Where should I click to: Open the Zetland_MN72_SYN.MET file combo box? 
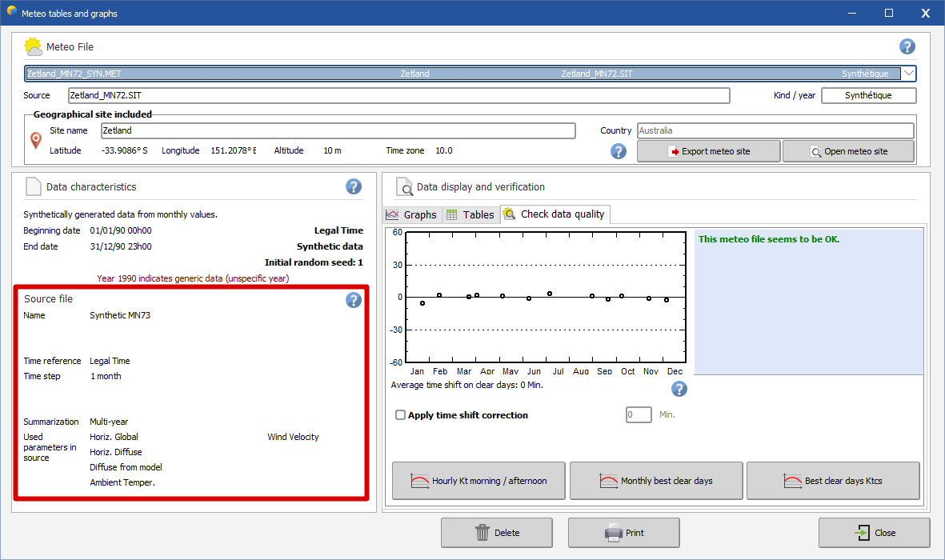[470, 74]
